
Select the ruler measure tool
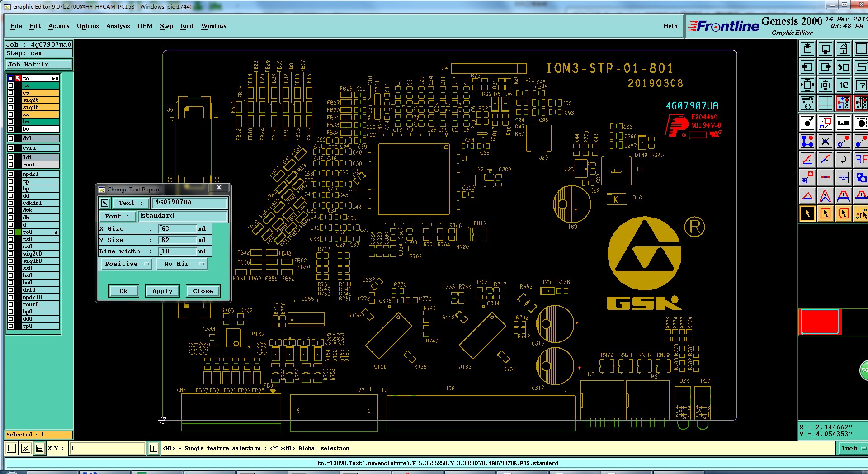coord(844,123)
